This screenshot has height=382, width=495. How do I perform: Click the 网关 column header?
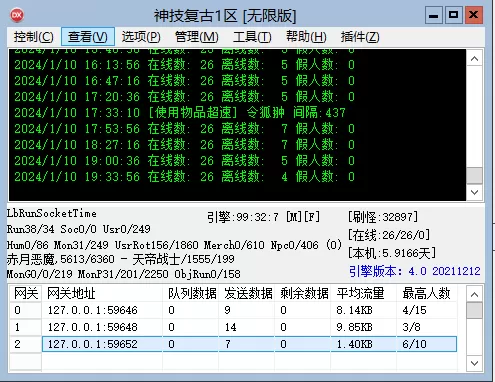tap(26, 294)
